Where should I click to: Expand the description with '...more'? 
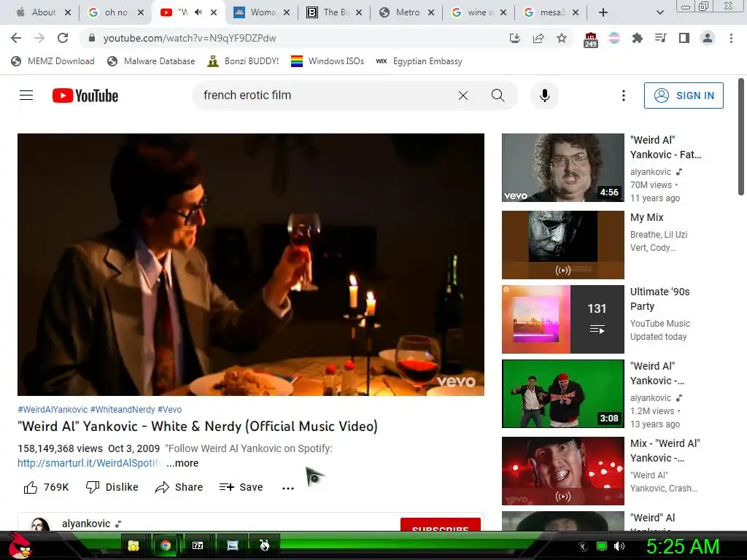click(182, 463)
